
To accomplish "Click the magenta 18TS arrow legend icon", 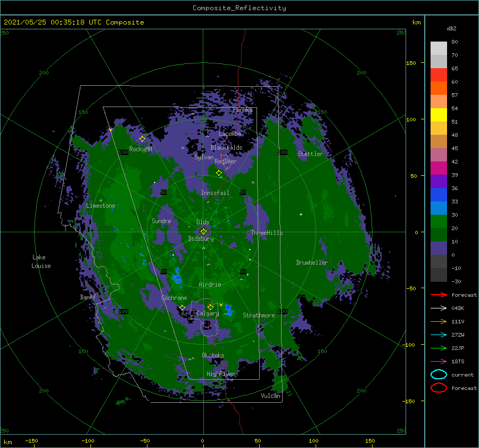I will [439, 362].
